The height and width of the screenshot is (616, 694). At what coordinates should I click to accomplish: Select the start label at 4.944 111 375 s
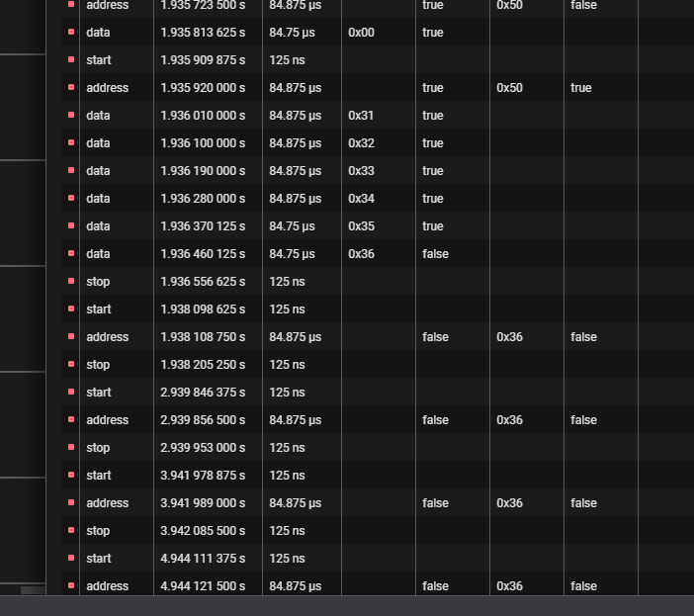pos(99,559)
